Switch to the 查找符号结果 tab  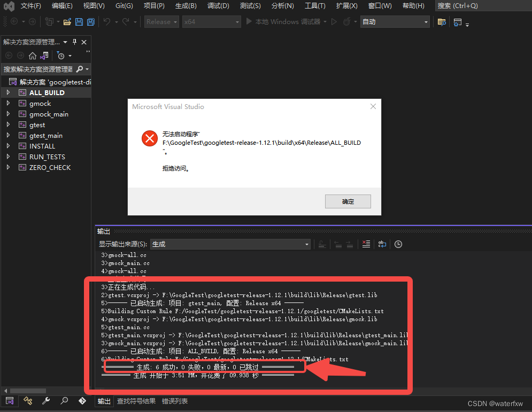pyautogui.click(x=136, y=401)
